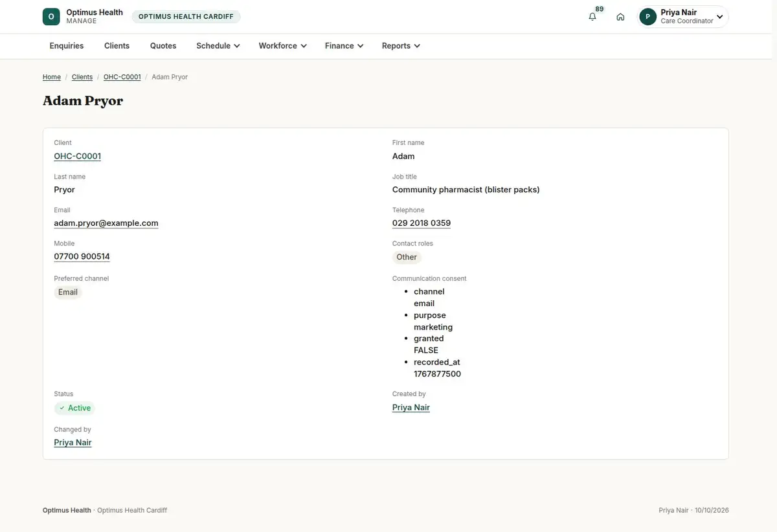Image resolution: width=777 pixels, height=532 pixels.
Task: Open the notifications bell icon
Action: tap(592, 17)
